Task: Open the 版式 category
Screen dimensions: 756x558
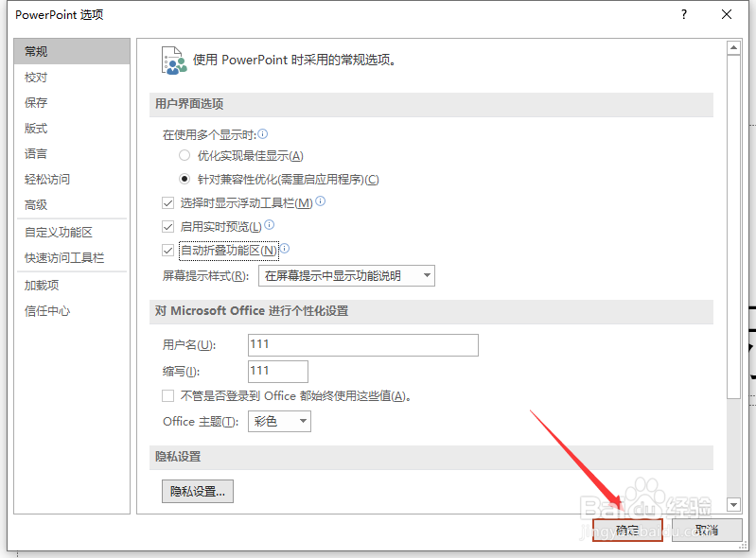Action: pyautogui.click(x=72, y=129)
